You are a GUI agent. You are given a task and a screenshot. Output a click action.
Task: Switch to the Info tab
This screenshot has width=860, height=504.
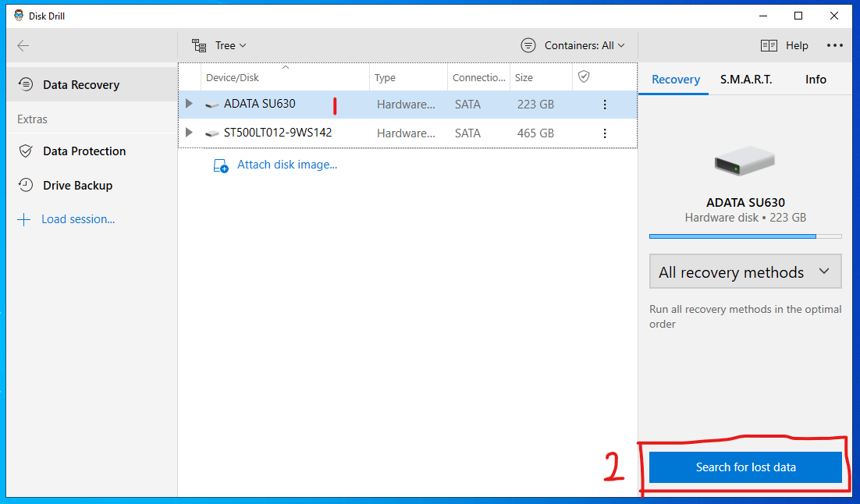coord(816,80)
